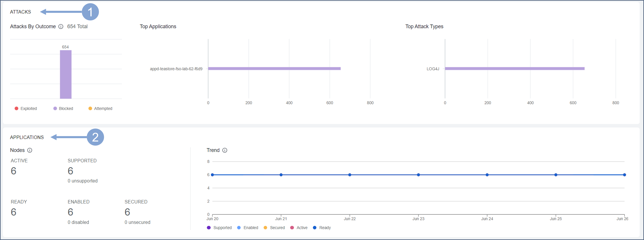Click info icon beside Nodes heading
Viewport: 644px width, 240px height.
(x=30, y=150)
